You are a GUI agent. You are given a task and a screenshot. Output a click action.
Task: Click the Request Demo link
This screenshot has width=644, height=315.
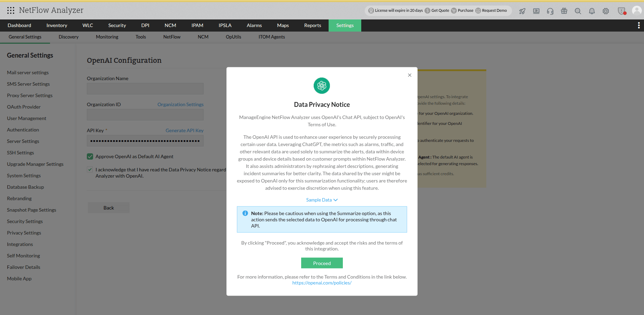(x=491, y=10)
